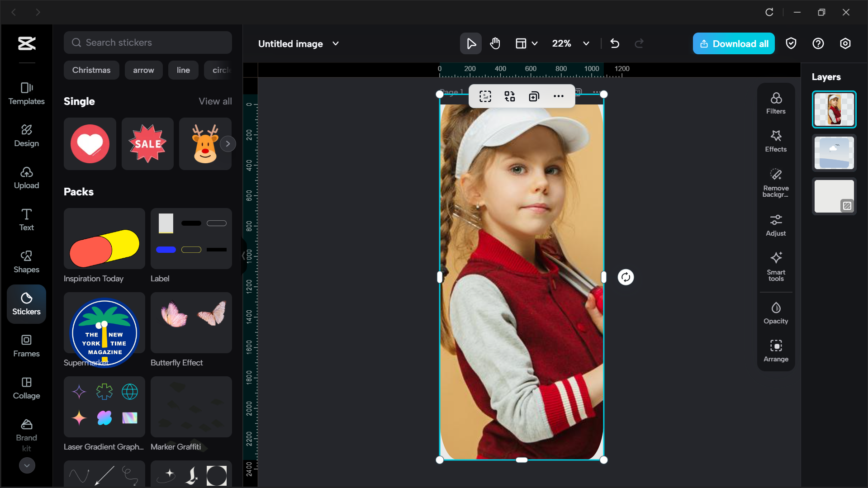The image size is (868, 488).
Task: Click View all next to Single stickers
Action: 215,101
